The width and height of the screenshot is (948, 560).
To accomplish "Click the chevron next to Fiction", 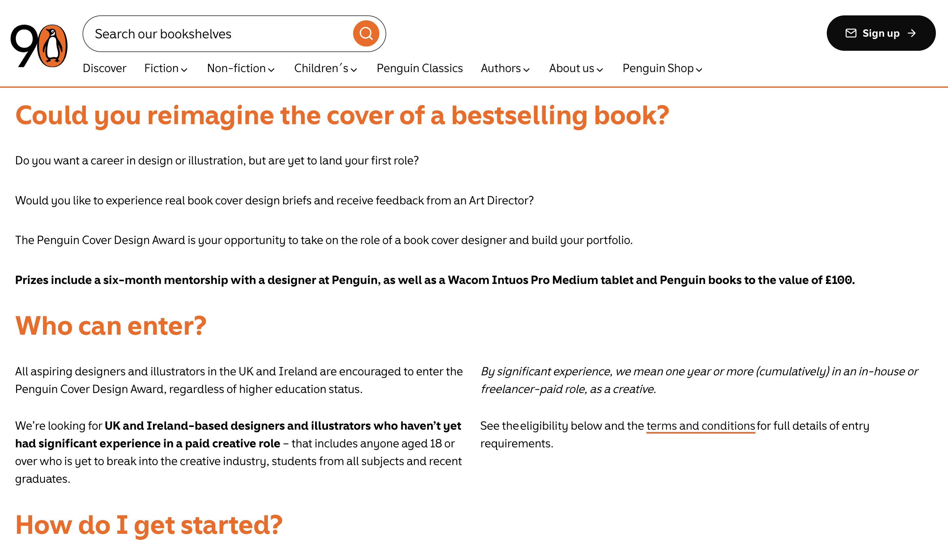I will (x=184, y=69).
